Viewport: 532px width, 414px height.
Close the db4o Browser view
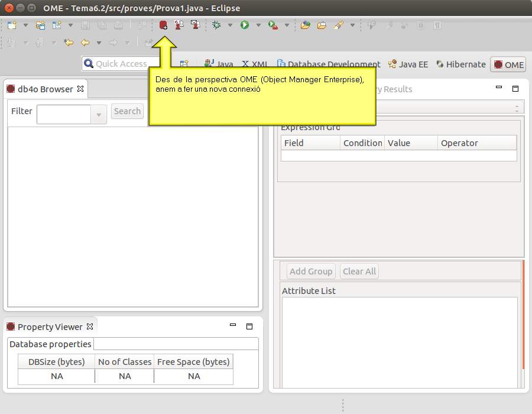tap(80, 89)
